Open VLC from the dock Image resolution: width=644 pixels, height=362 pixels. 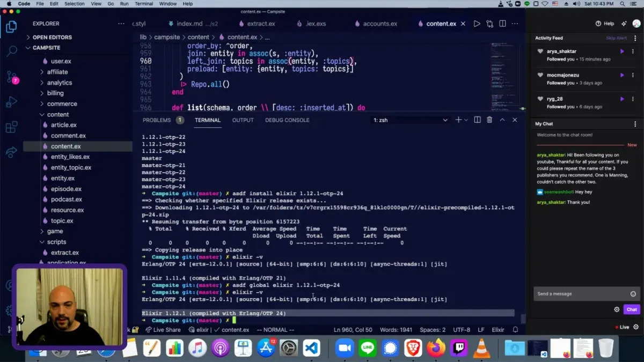click(481, 349)
